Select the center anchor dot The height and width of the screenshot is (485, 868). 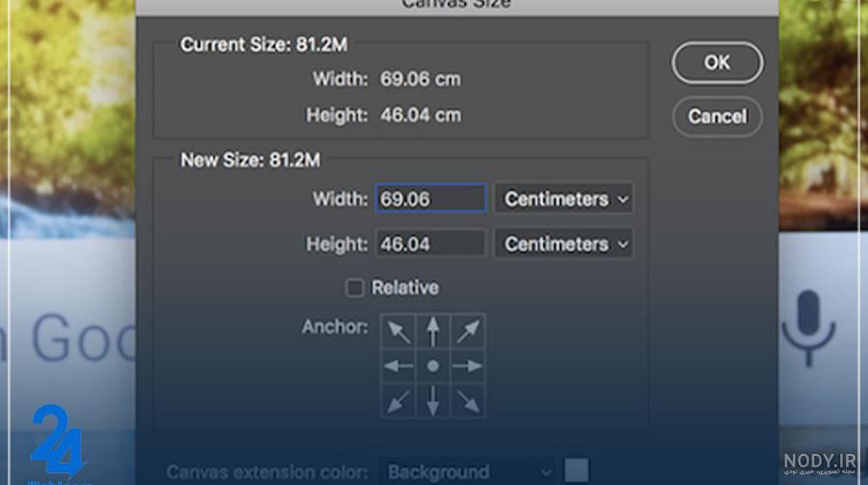[x=433, y=366]
